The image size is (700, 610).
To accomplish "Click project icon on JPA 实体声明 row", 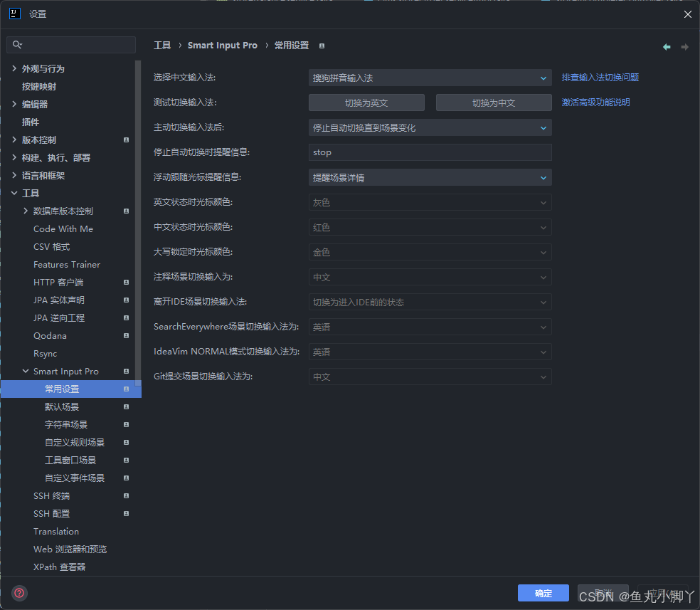I will pyautogui.click(x=127, y=300).
